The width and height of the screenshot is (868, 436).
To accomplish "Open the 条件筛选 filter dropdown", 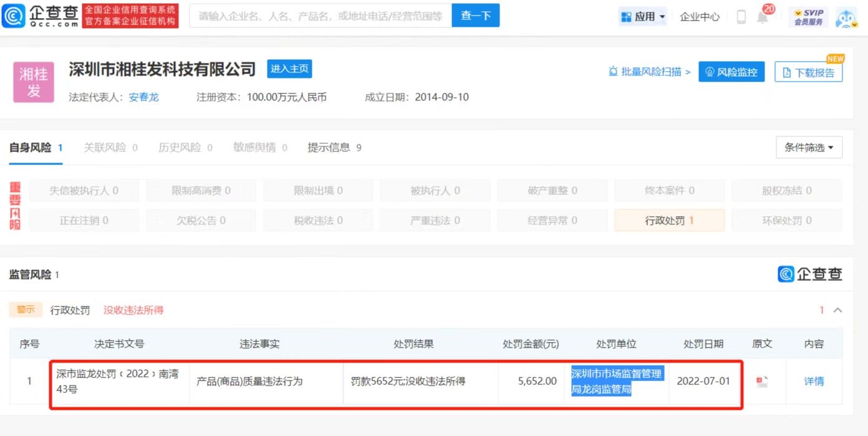I will (x=809, y=148).
